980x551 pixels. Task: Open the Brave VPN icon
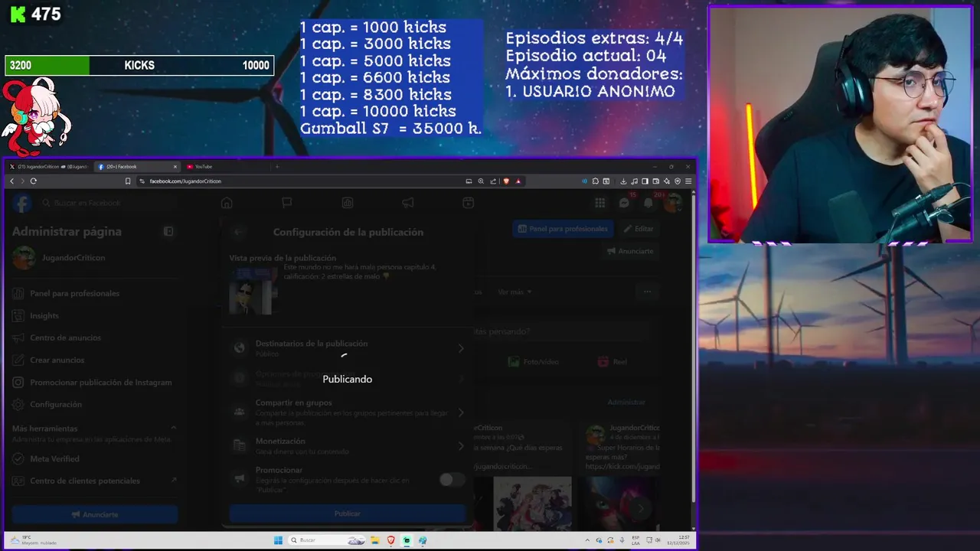click(x=678, y=181)
